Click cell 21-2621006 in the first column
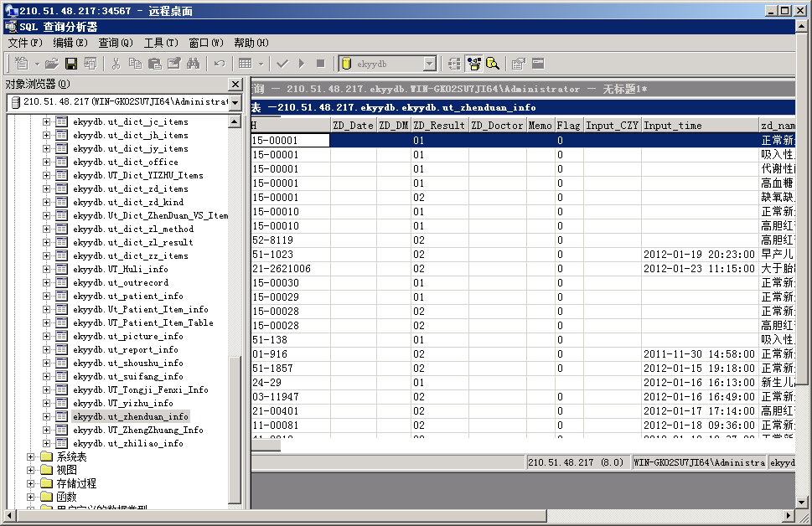The image size is (812, 526). pos(290,269)
